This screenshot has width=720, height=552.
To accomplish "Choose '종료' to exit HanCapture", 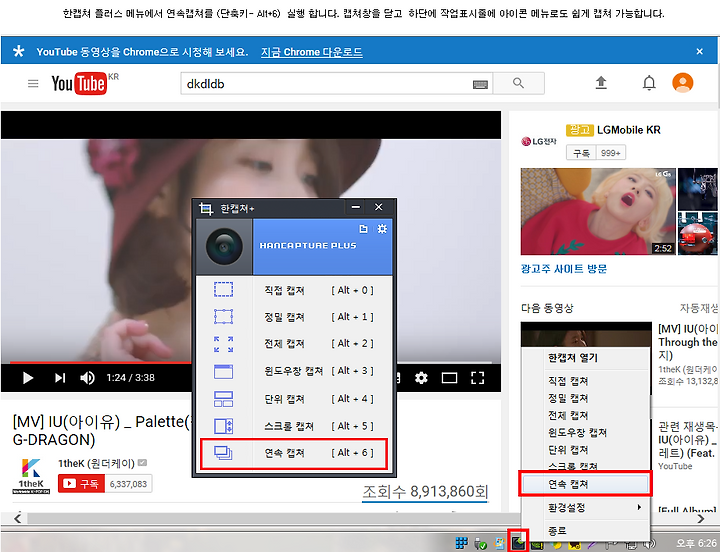I will click(x=557, y=531).
